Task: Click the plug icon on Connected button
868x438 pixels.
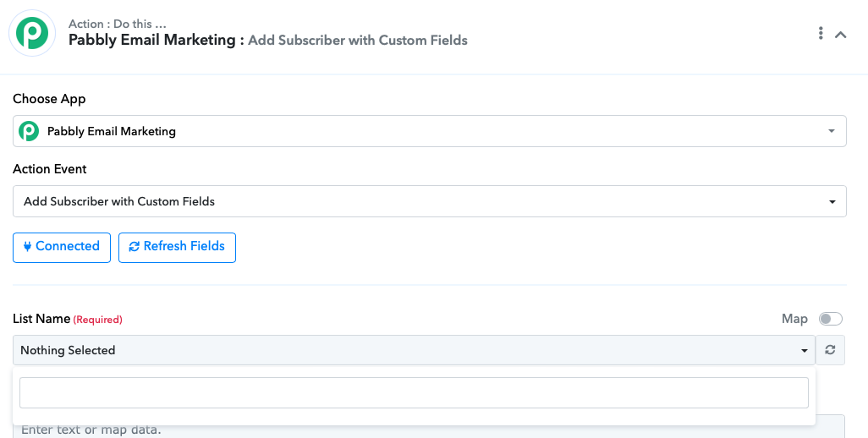Action: (27, 247)
